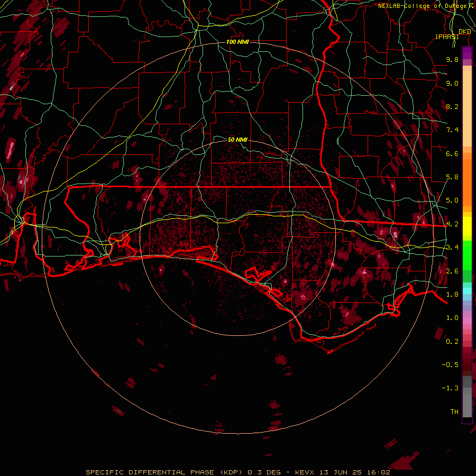This screenshot has width=476, height=476.
Task: Click the "50 NMI" range ring label
Action: tap(237, 140)
